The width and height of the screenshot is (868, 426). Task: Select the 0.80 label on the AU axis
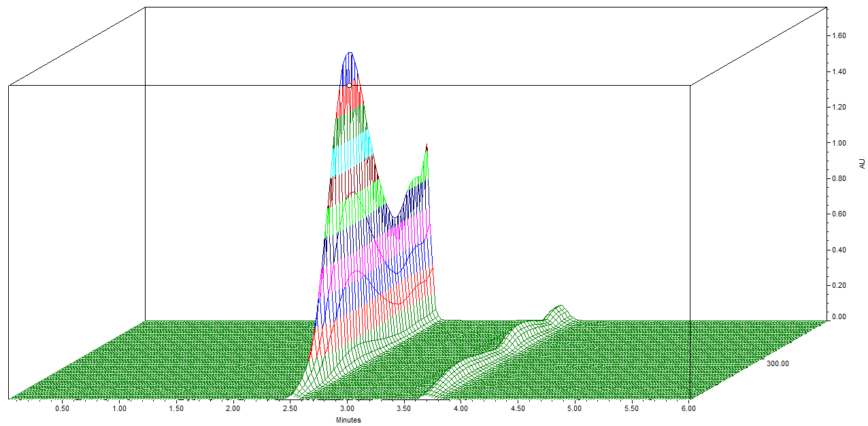(837, 178)
